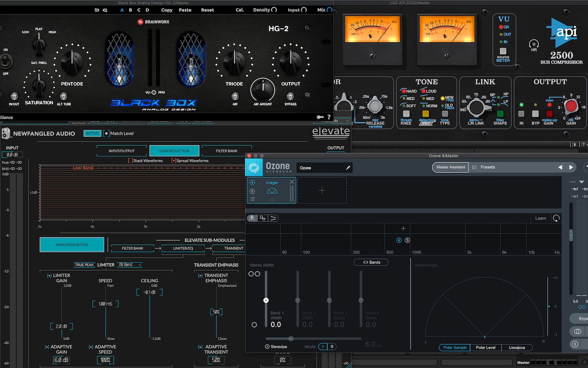The image size is (588, 368).
Task: Click the Imager module power icon
Action: tap(253, 183)
